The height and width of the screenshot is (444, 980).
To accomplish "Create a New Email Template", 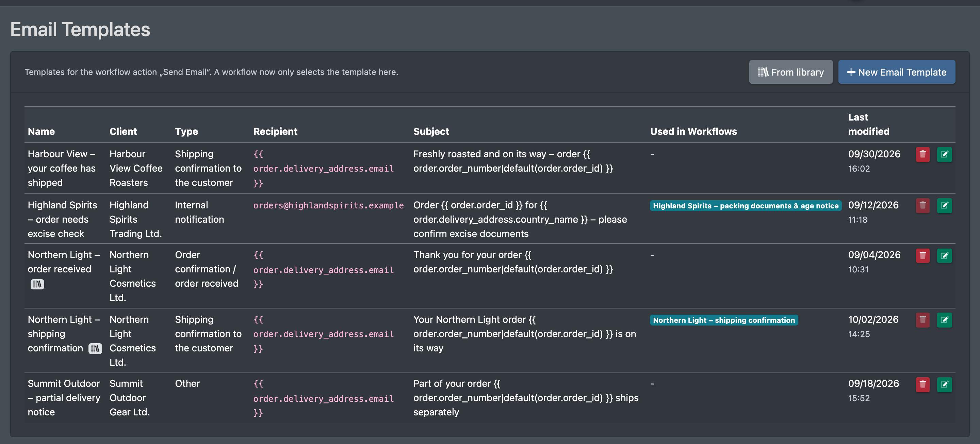I will point(897,72).
